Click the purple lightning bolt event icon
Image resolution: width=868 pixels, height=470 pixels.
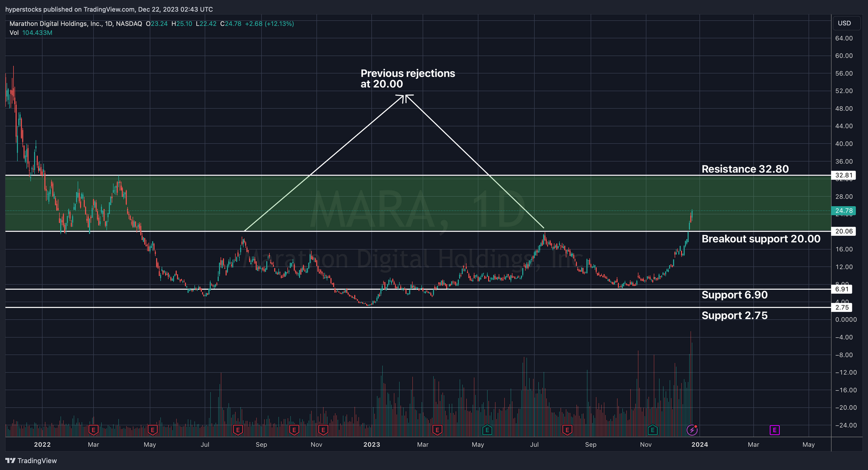tap(692, 430)
